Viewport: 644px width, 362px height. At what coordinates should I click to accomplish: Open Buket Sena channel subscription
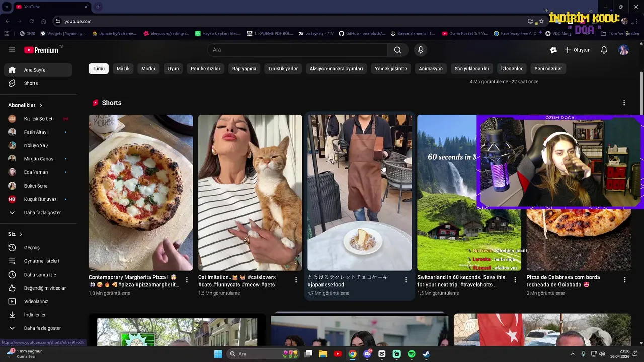(38, 186)
